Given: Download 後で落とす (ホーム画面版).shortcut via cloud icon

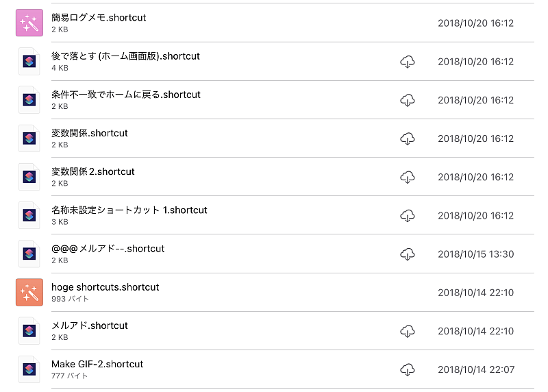Looking at the screenshot, I should (x=407, y=62).
